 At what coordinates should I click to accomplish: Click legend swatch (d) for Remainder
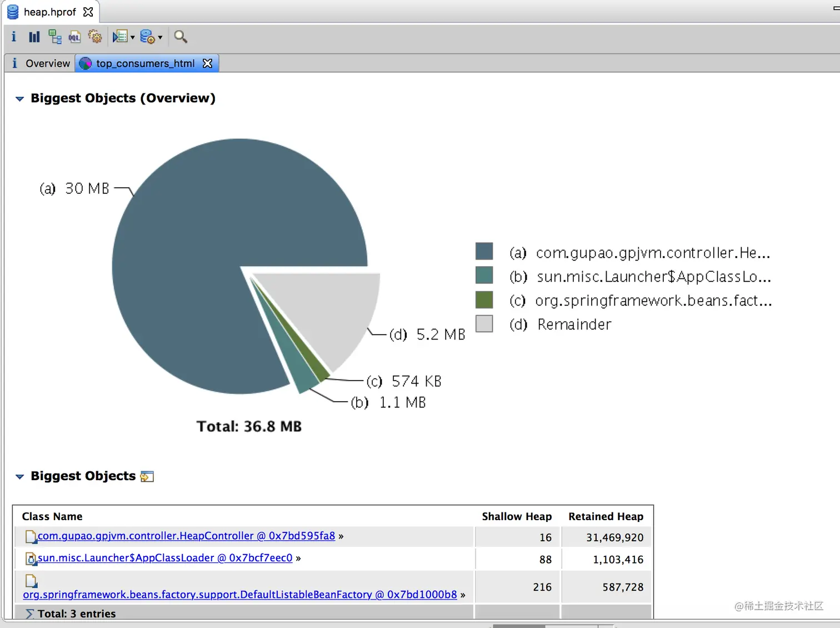click(x=484, y=323)
